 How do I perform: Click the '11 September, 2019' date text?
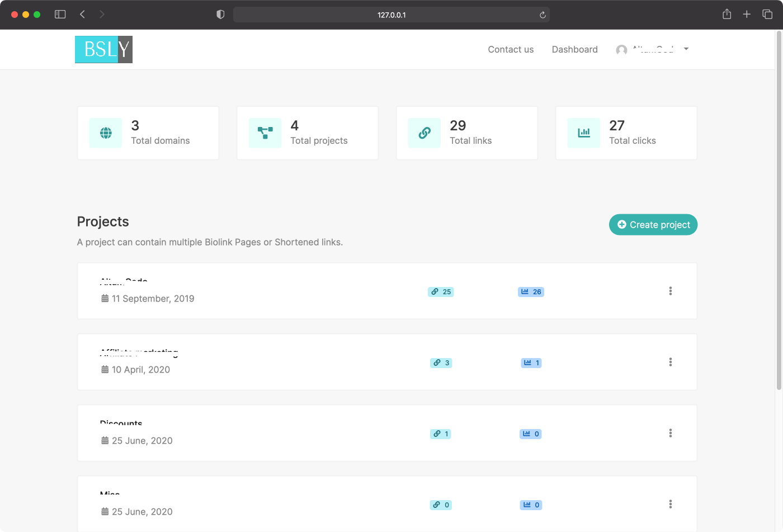(x=153, y=299)
